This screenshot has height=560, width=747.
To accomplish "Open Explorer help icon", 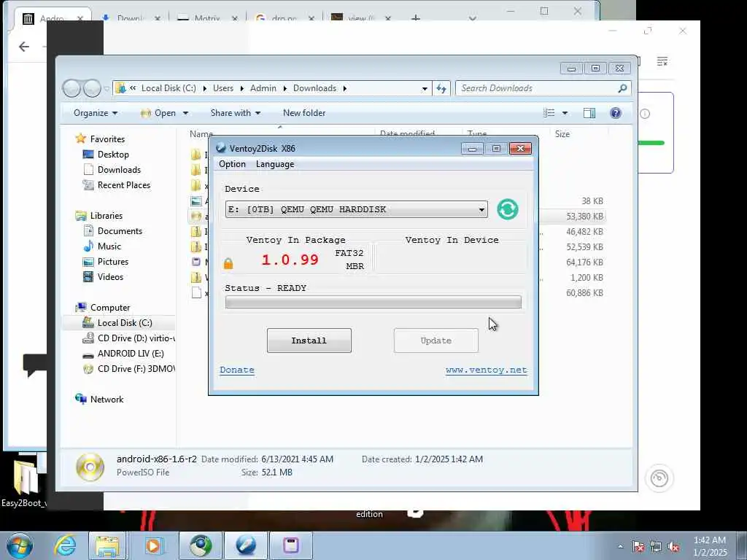I will [x=616, y=113].
